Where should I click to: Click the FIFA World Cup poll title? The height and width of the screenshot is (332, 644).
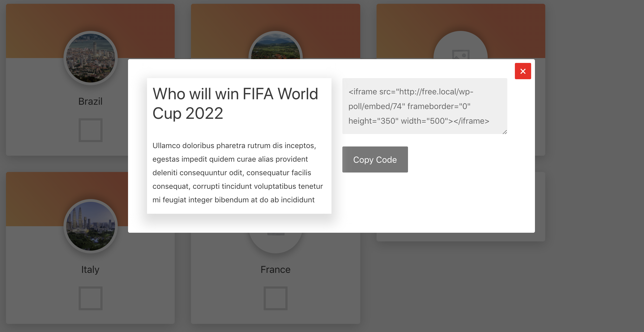[235, 103]
